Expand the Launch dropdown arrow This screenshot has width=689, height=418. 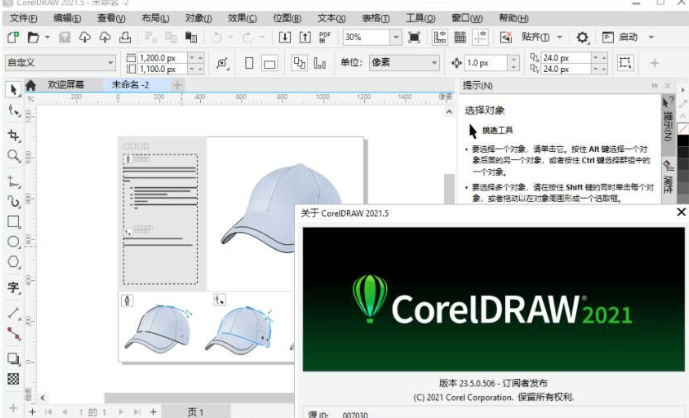point(651,37)
